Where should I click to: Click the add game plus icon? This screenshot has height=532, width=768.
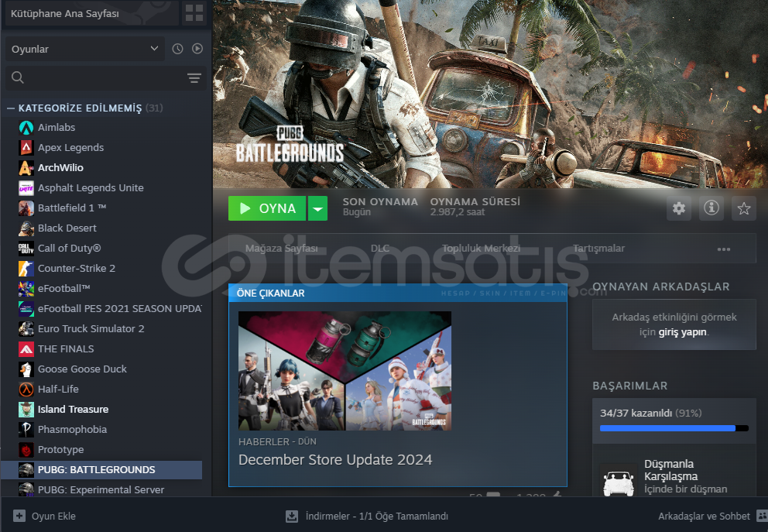[x=19, y=516]
